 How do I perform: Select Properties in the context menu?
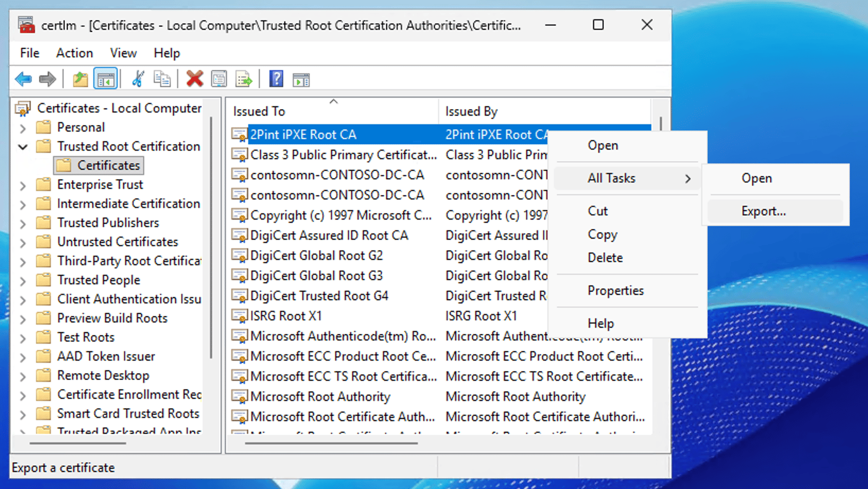point(615,291)
